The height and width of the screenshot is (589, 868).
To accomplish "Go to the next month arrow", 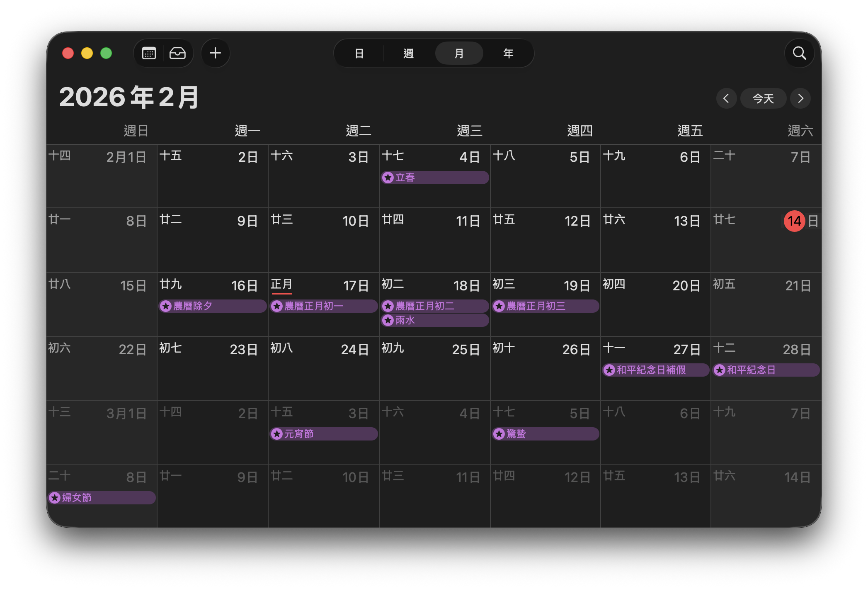I will (x=800, y=98).
